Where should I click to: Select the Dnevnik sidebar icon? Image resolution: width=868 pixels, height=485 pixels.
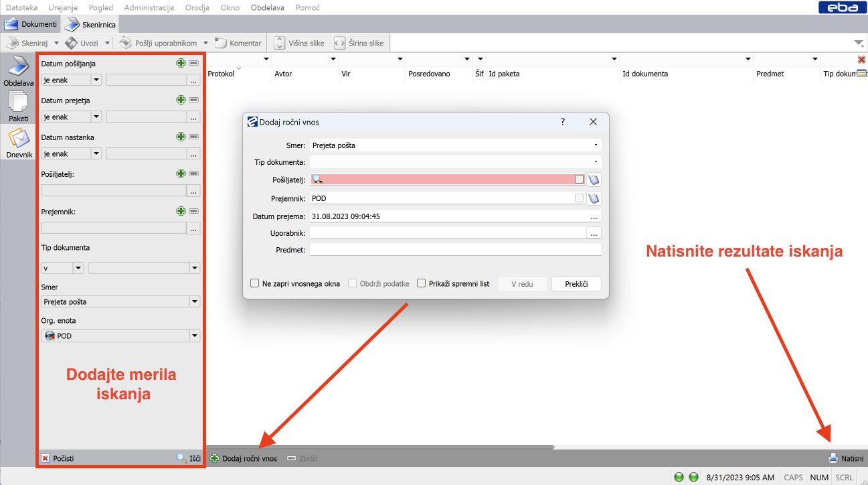pos(19,139)
